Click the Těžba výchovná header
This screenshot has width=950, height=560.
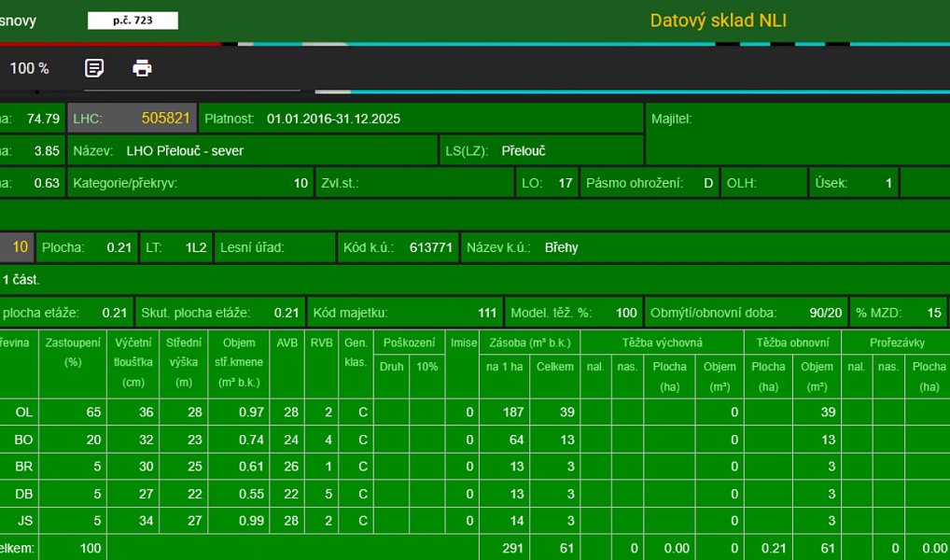[x=663, y=343]
